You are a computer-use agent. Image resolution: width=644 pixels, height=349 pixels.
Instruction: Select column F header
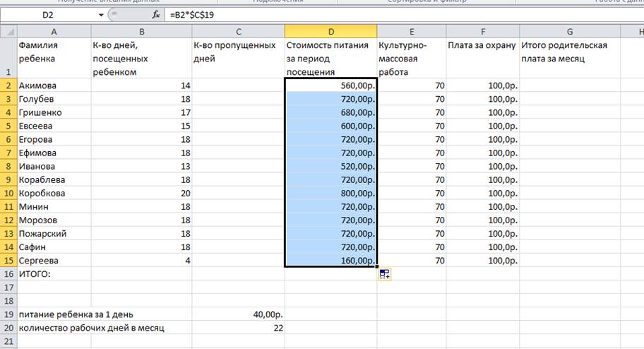[483, 32]
